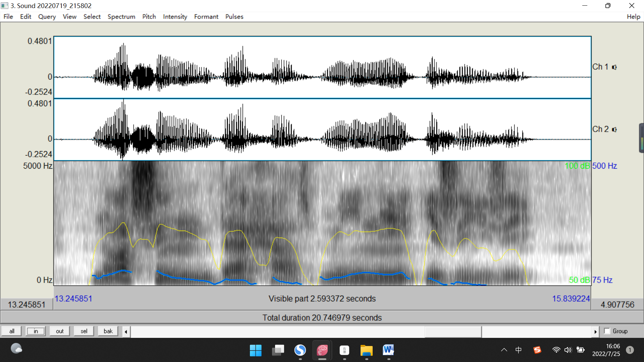Image resolution: width=644 pixels, height=362 pixels.
Task: Open Microsoft Word from the taskbar
Action: (x=388, y=350)
